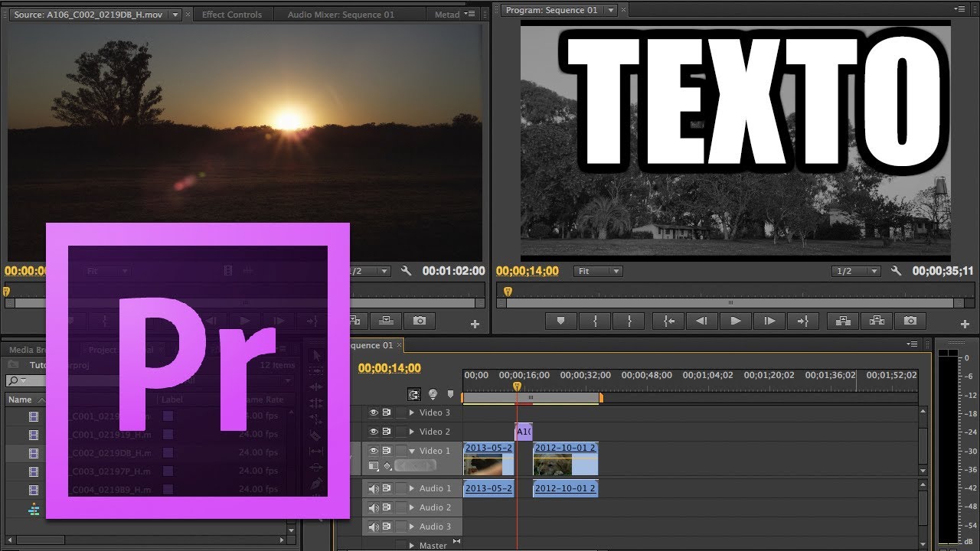Expand the Audio 3 track
This screenshot has width=980, height=551.
coord(411,527)
